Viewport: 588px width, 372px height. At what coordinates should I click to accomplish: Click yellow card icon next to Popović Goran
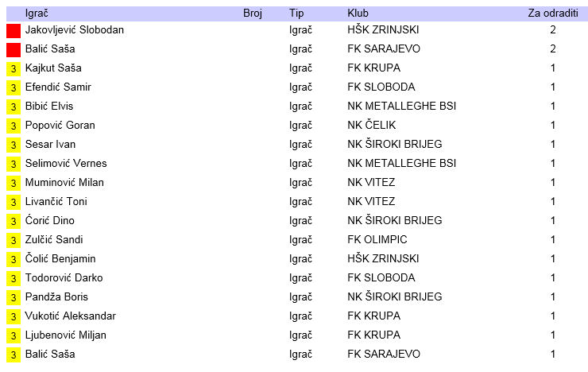(x=13, y=126)
